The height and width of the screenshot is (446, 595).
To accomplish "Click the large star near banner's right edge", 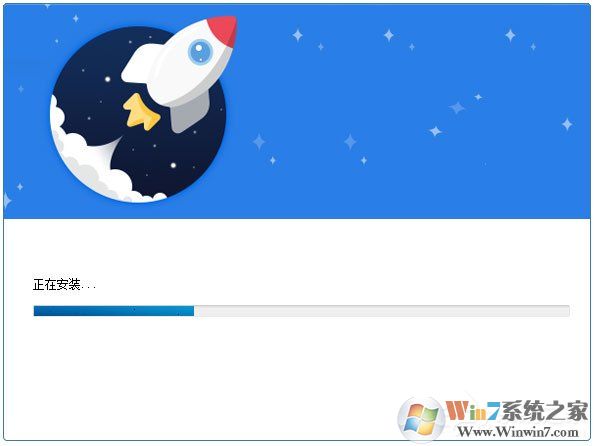I will coord(567,124).
